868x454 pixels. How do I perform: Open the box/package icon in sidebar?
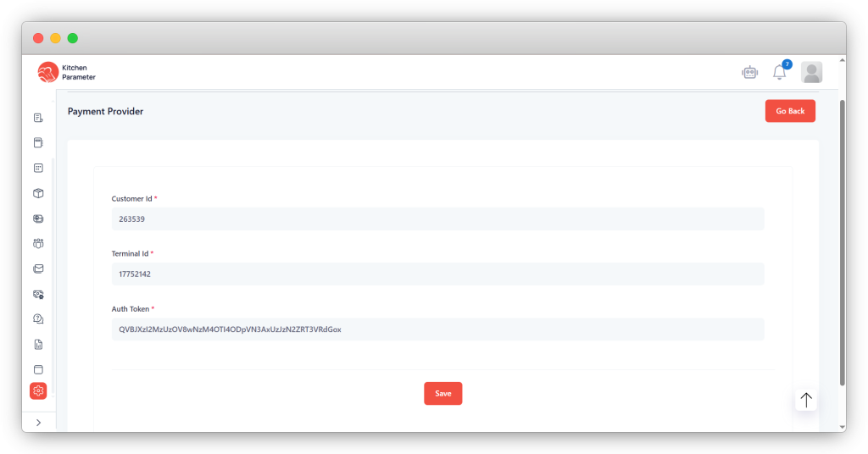pos(38,193)
